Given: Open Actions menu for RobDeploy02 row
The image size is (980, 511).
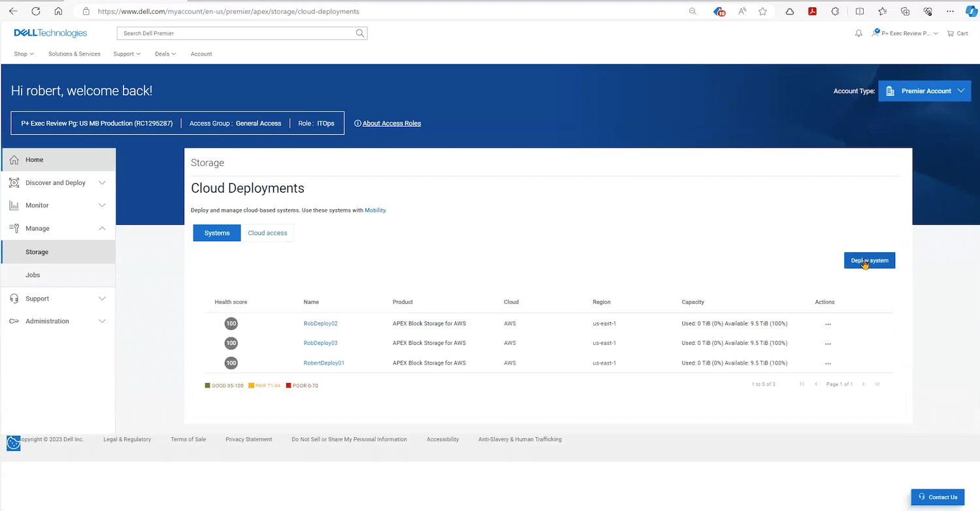Looking at the screenshot, I should click(x=828, y=324).
